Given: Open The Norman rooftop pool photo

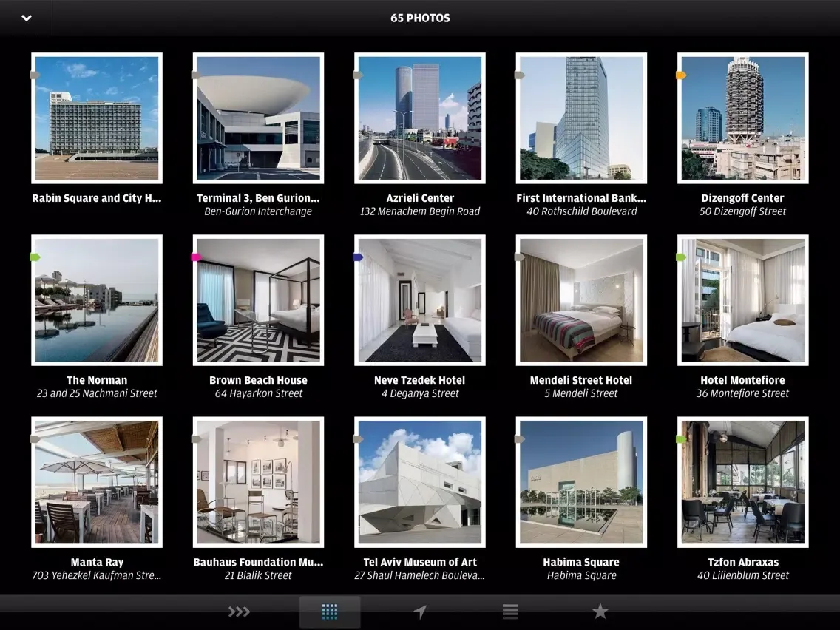Looking at the screenshot, I should pos(97,300).
